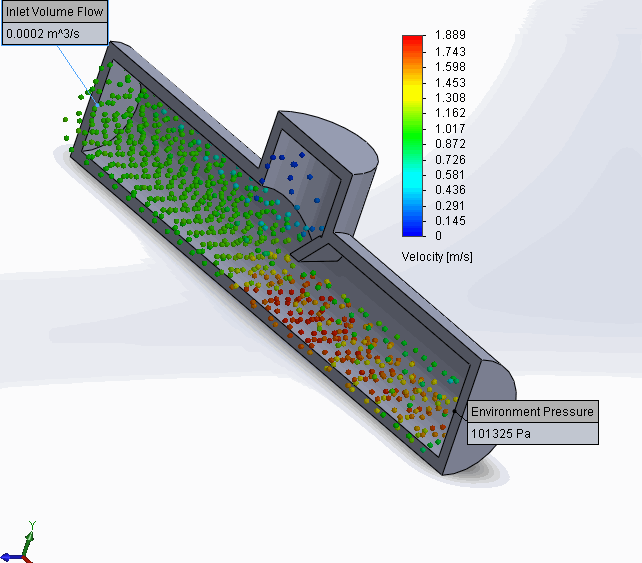Click the Velocity [m/s] legend title
642x563 pixels.
(x=437, y=257)
